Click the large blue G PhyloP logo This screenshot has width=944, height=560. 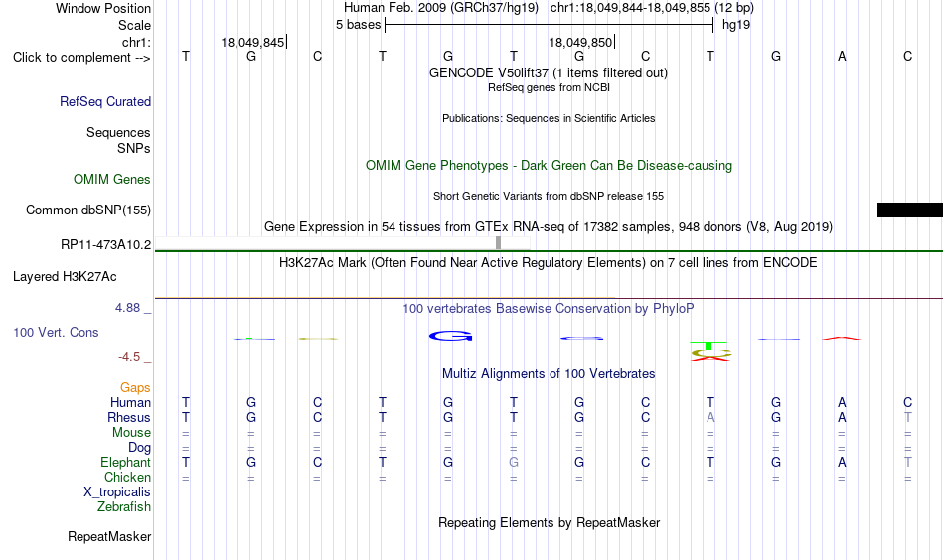click(450, 336)
